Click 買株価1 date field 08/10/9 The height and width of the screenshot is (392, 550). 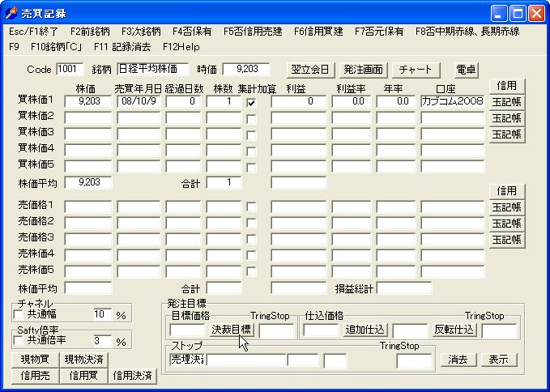click(139, 101)
